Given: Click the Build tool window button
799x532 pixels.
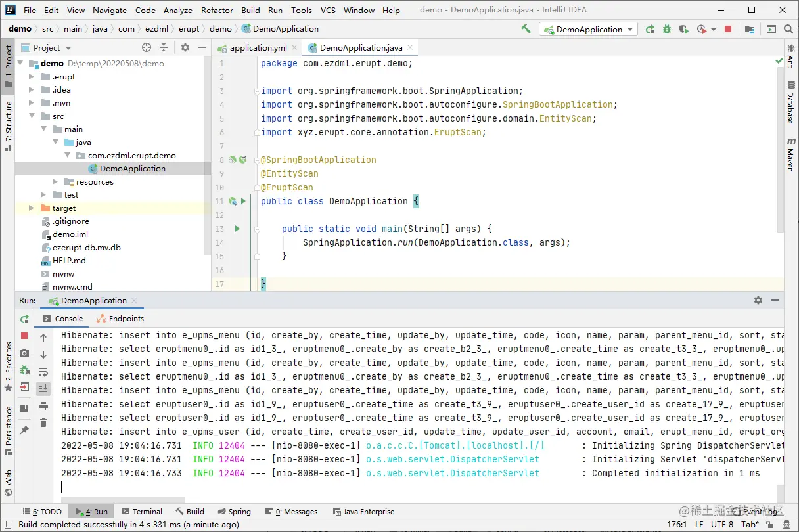Looking at the screenshot, I should point(190,512).
